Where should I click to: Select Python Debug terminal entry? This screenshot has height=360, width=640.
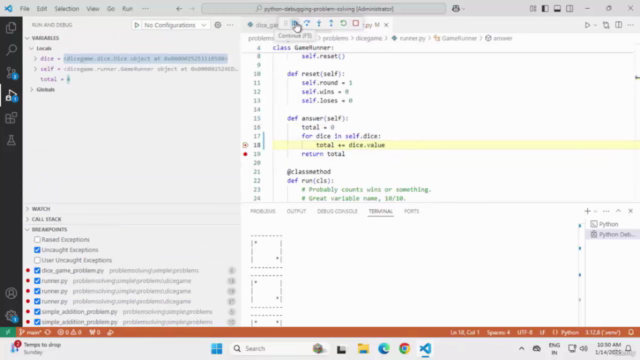[612, 234]
